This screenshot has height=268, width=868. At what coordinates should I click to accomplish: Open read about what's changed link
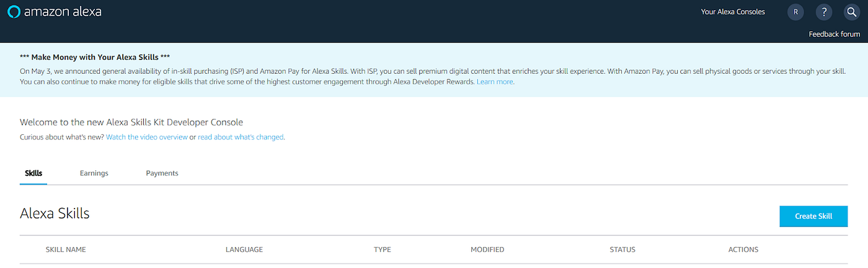pos(241,137)
